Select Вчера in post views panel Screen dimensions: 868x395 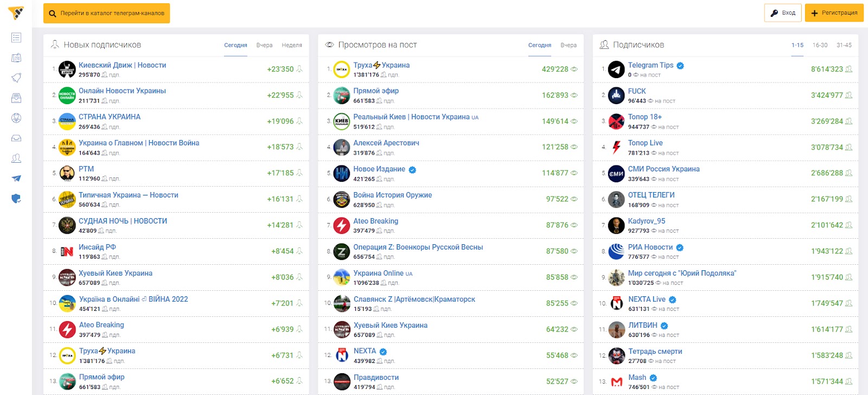[569, 45]
